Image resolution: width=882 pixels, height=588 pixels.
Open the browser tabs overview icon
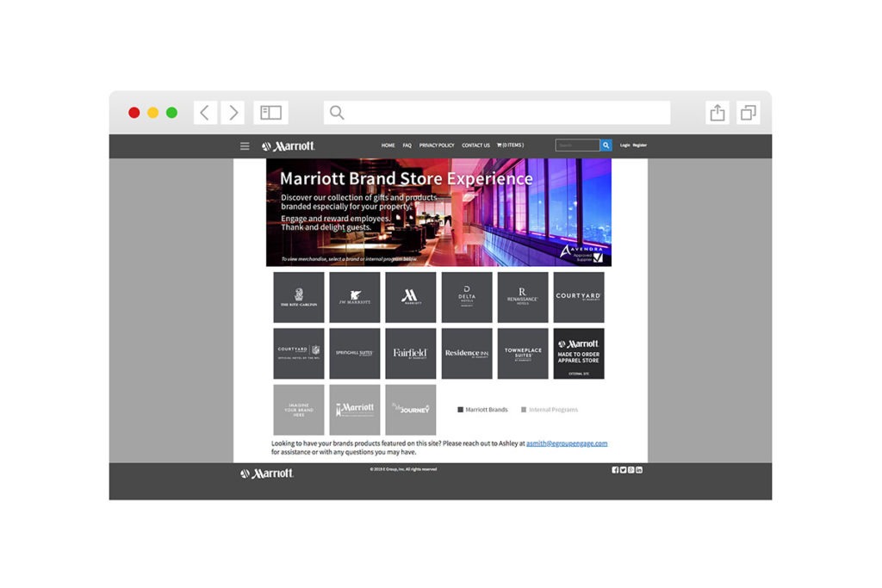point(748,113)
